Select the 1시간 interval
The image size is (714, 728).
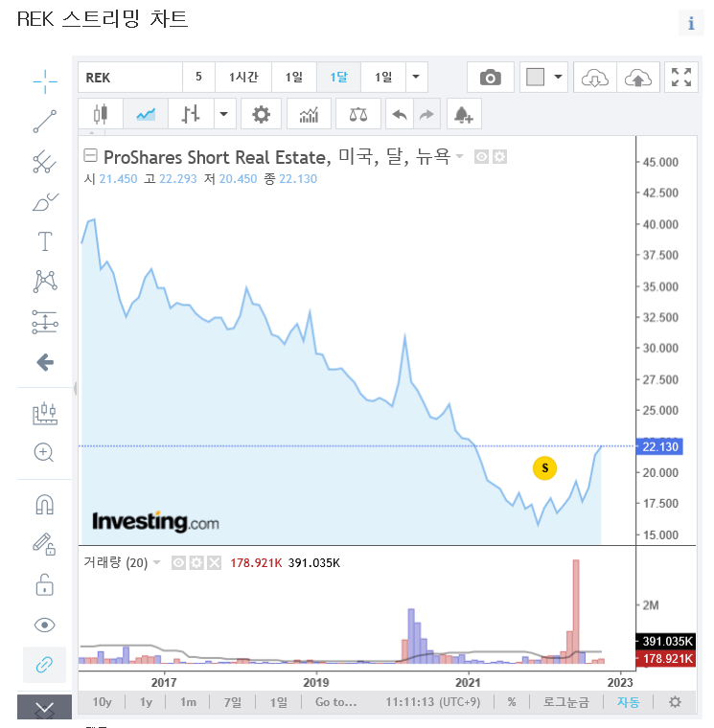pyautogui.click(x=243, y=77)
